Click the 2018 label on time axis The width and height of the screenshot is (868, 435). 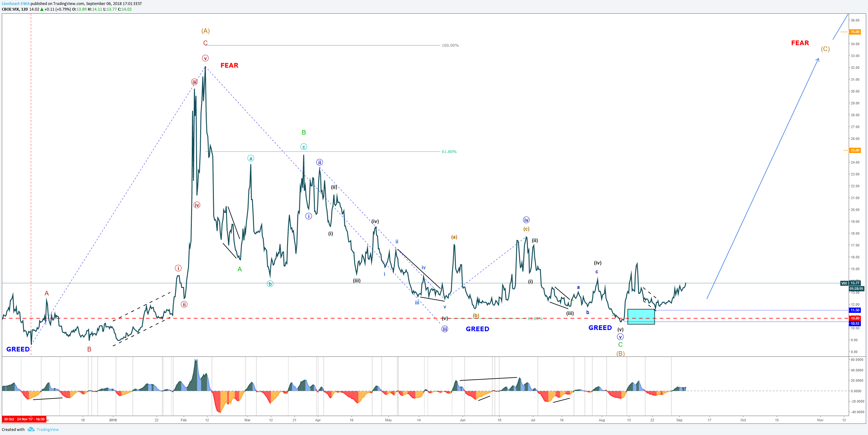[x=113, y=420]
